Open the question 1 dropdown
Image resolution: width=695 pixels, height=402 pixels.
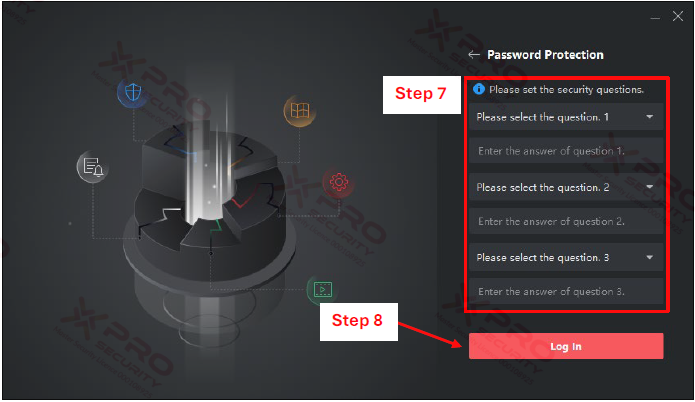pos(566,117)
